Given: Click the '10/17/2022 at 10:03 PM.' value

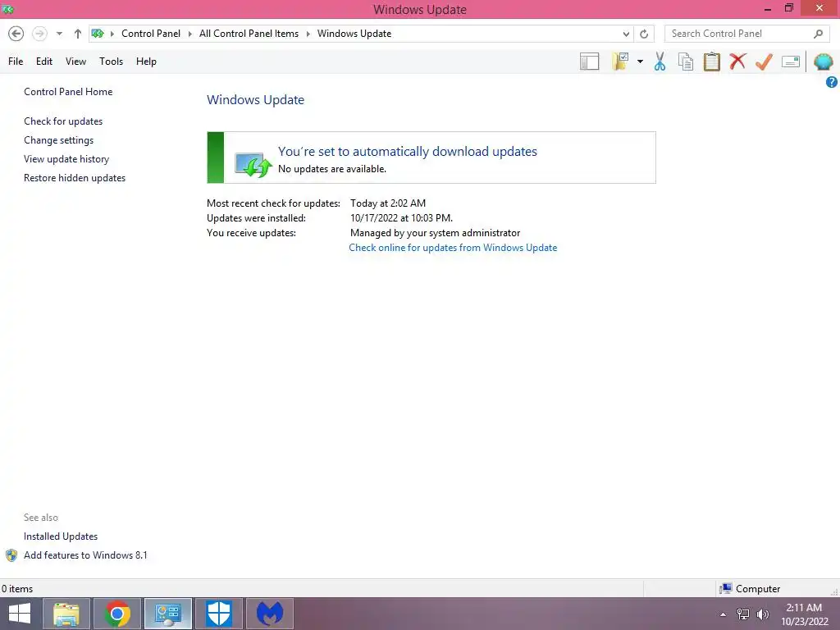Looking at the screenshot, I should tap(401, 218).
